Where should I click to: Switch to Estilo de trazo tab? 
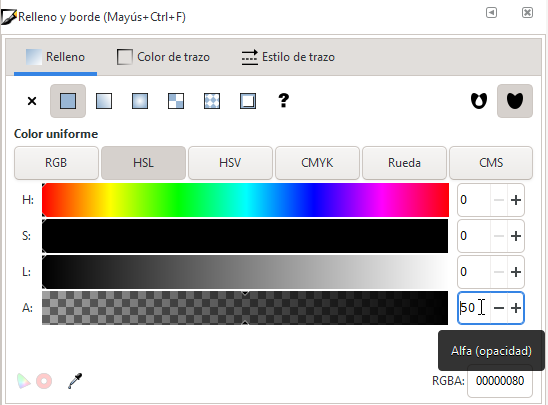[x=288, y=57]
